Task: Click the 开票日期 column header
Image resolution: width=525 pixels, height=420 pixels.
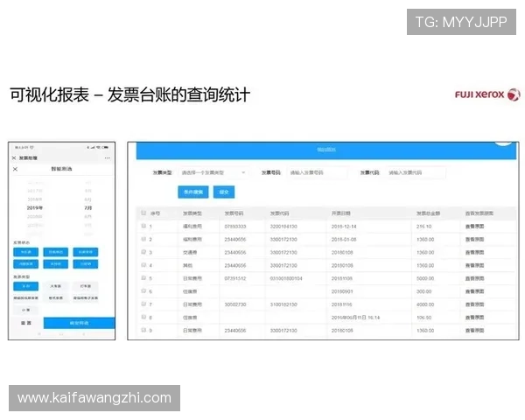Action: coord(341,213)
